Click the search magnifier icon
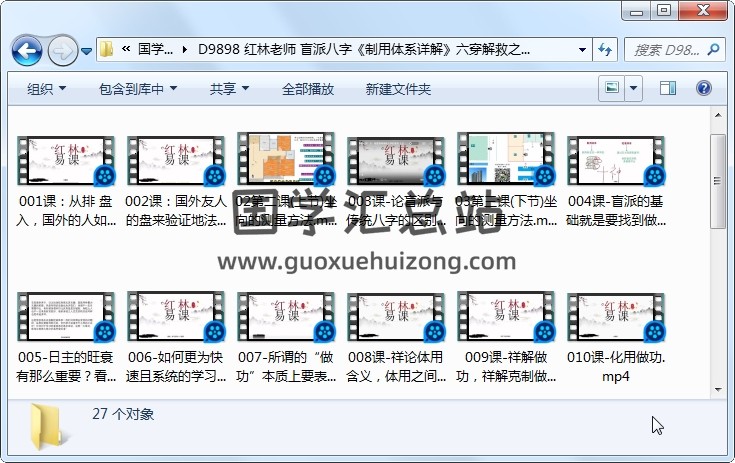This screenshot has height=463, width=735. pyautogui.click(x=713, y=49)
